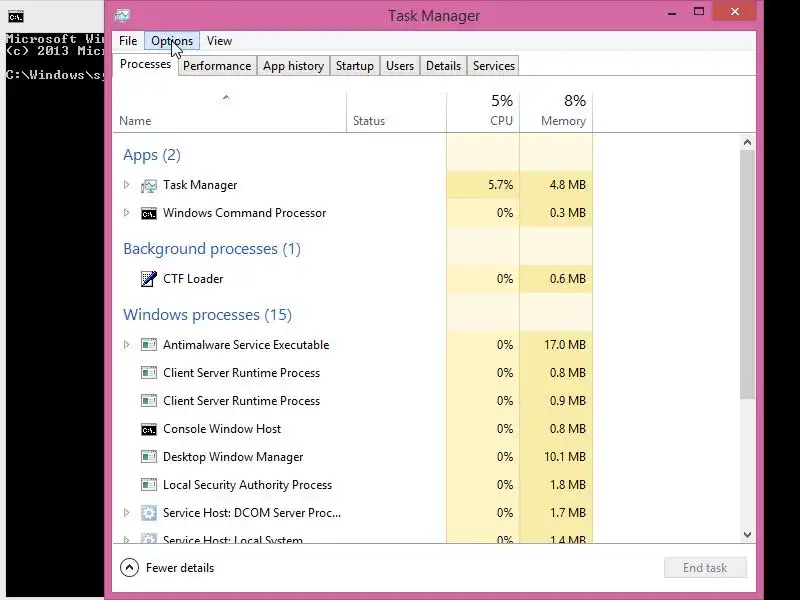Image resolution: width=800 pixels, height=600 pixels.
Task: Switch to the Startup tab
Action: pos(355,66)
